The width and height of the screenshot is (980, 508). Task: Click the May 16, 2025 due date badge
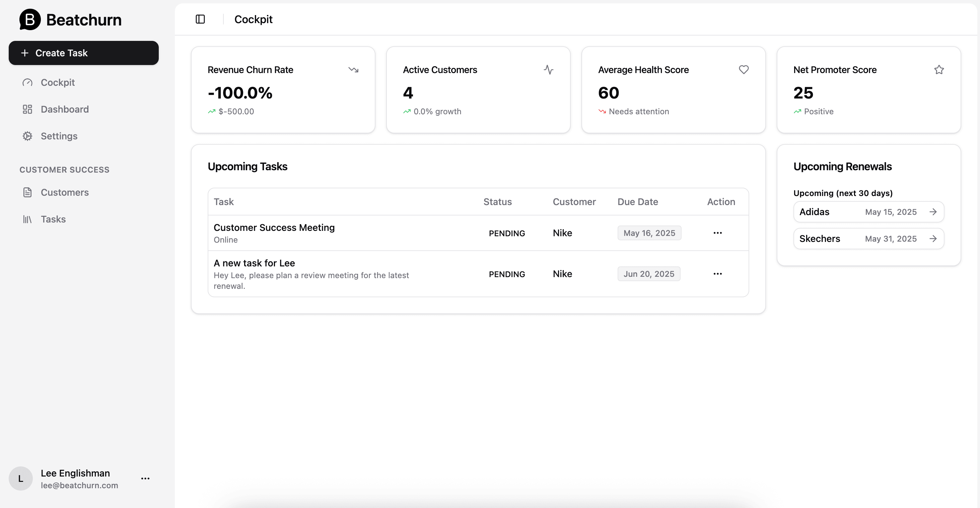649,233
